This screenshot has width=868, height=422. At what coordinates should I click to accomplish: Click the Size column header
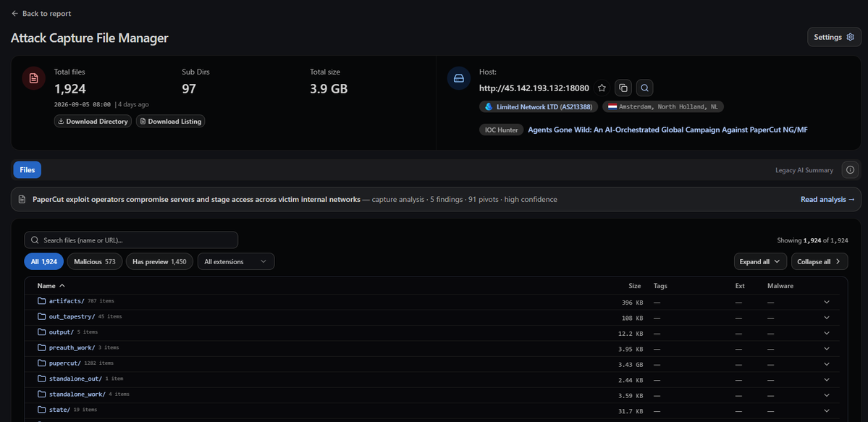pos(634,286)
